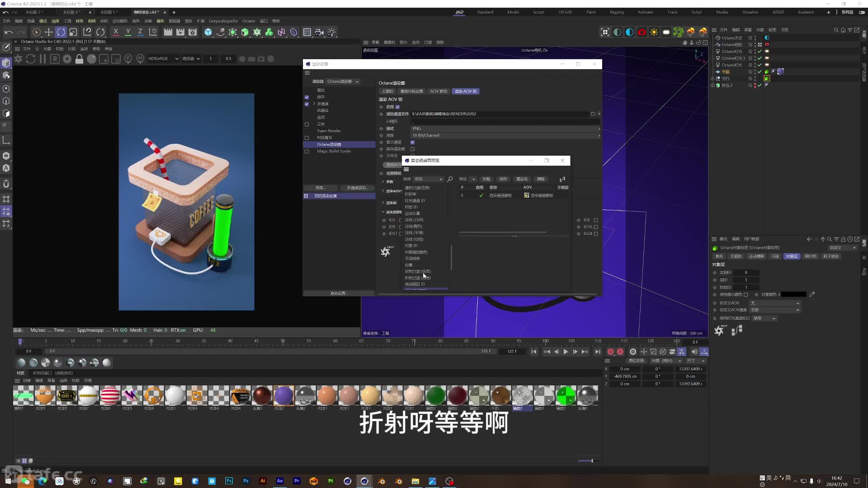Image resolution: width=868 pixels, height=488 pixels.
Task: Toggle the ID8 checkbox
Action: tap(595, 220)
